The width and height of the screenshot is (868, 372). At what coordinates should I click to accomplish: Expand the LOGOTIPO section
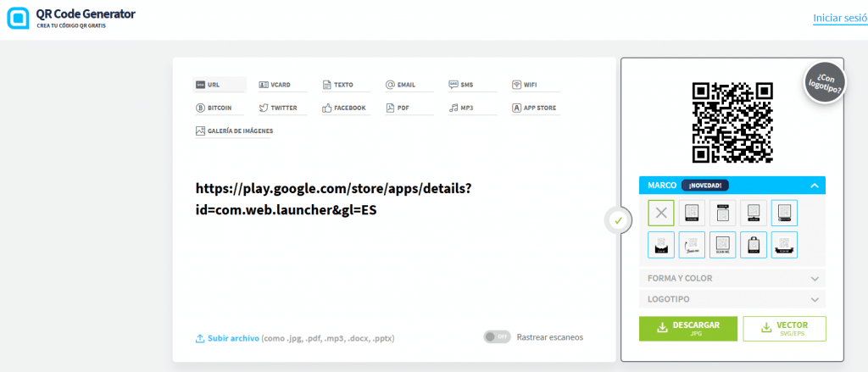click(x=732, y=299)
